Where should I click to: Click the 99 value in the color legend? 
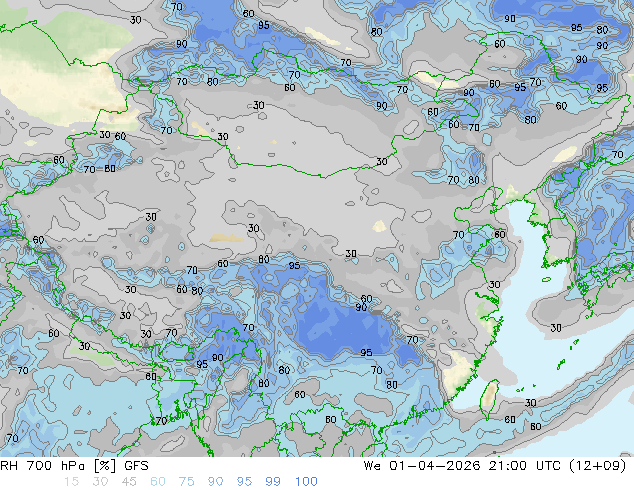pos(273,482)
